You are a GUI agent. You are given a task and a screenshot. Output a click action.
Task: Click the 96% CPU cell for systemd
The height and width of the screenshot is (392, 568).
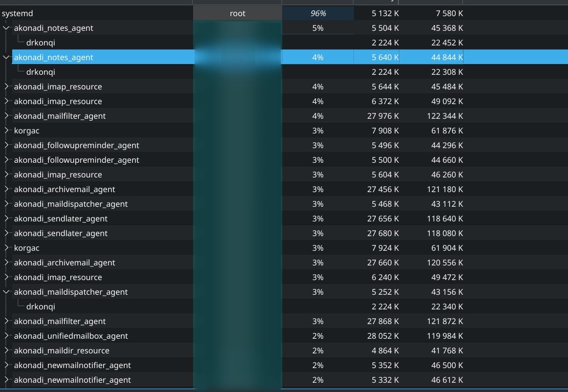318,13
